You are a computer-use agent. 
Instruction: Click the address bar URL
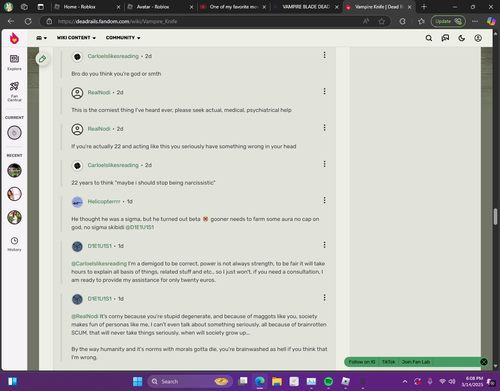pyautogui.click(x=117, y=21)
